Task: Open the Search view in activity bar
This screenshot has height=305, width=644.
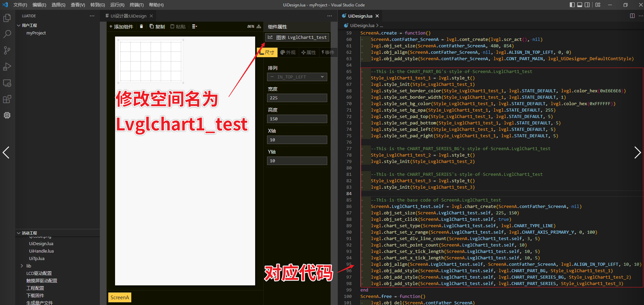Action: 7,34
